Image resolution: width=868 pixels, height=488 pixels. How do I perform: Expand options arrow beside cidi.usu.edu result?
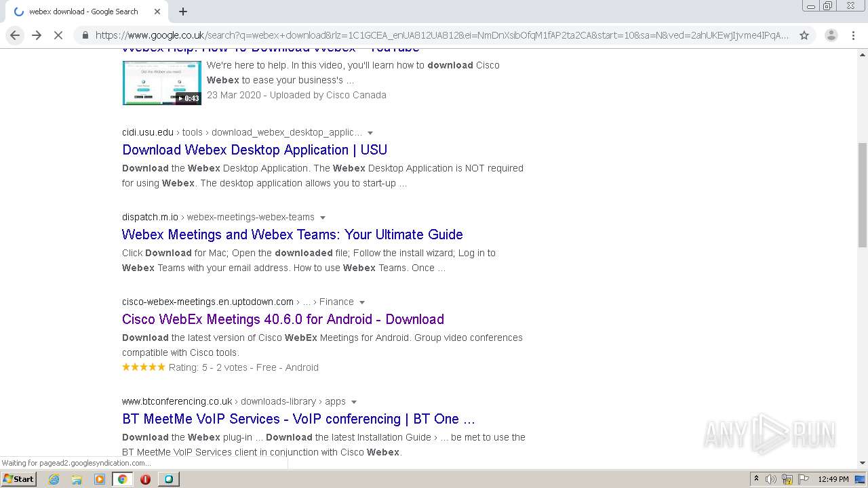pos(370,133)
